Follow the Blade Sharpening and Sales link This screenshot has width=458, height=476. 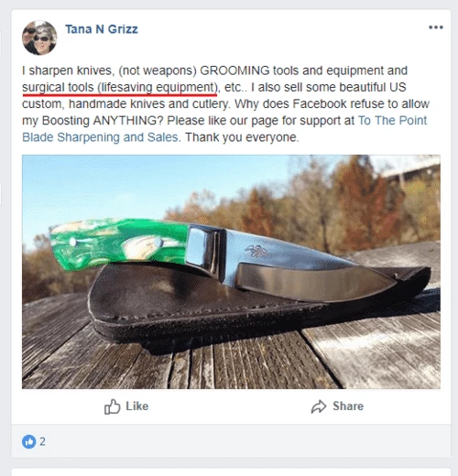(x=100, y=137)
